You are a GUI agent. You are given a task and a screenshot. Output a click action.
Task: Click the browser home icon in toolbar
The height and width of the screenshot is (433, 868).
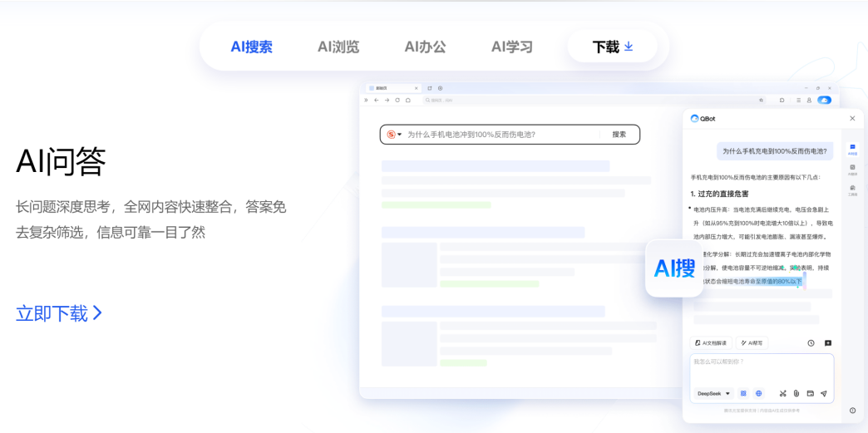click(408, 101)
